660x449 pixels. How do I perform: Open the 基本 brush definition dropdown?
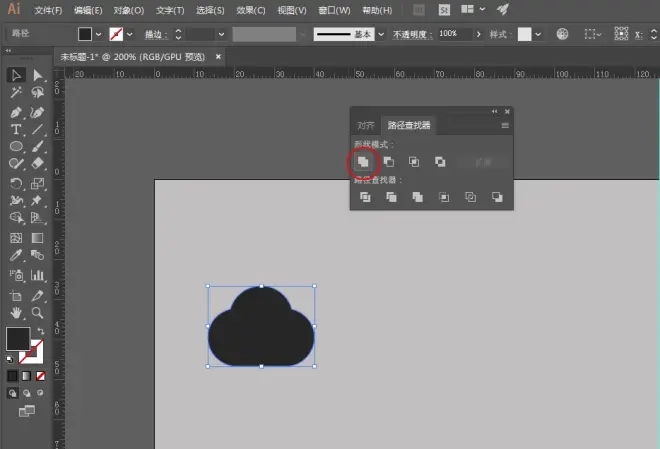[381, 35]
